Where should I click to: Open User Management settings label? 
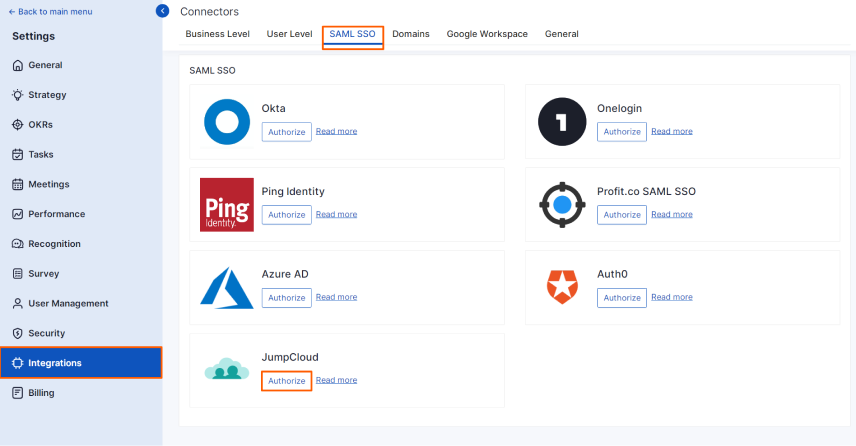pyautogui.click(x=68, y=304)
